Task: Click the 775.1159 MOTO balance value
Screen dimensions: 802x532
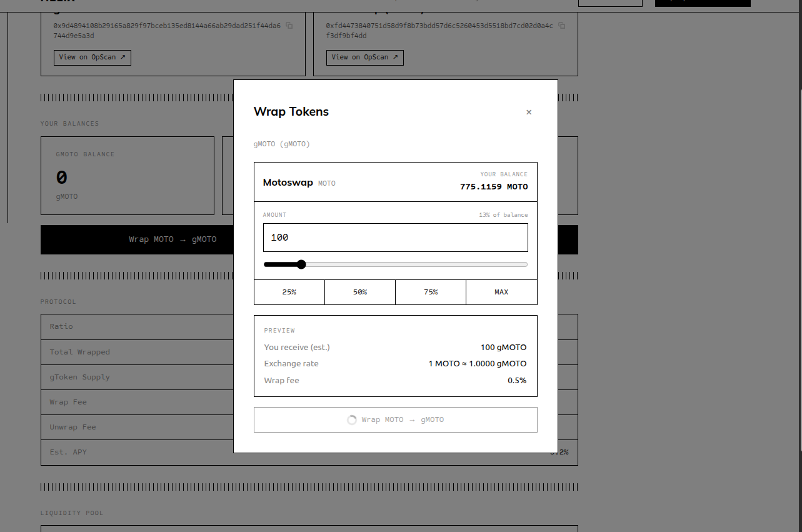Action: click(494, 187)
